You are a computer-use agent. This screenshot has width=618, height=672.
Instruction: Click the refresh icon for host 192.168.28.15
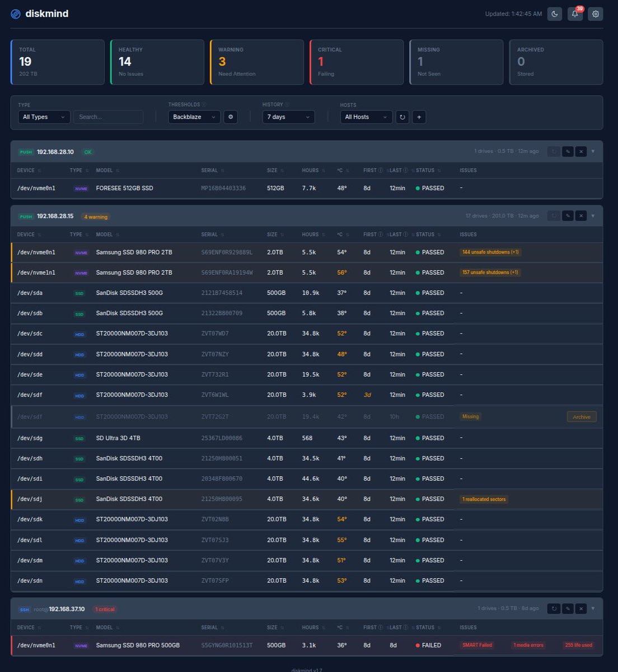tap(554, 216)
